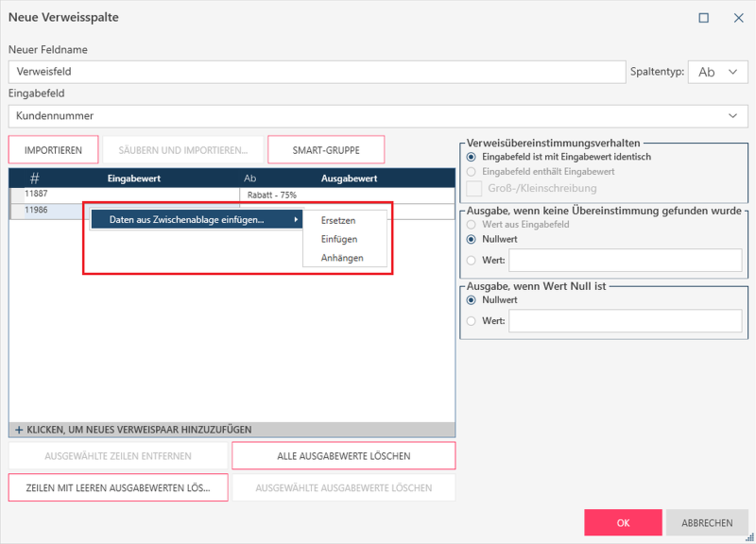Confirm with the OK button
This screenshot has height=544, width=756.
623,523
